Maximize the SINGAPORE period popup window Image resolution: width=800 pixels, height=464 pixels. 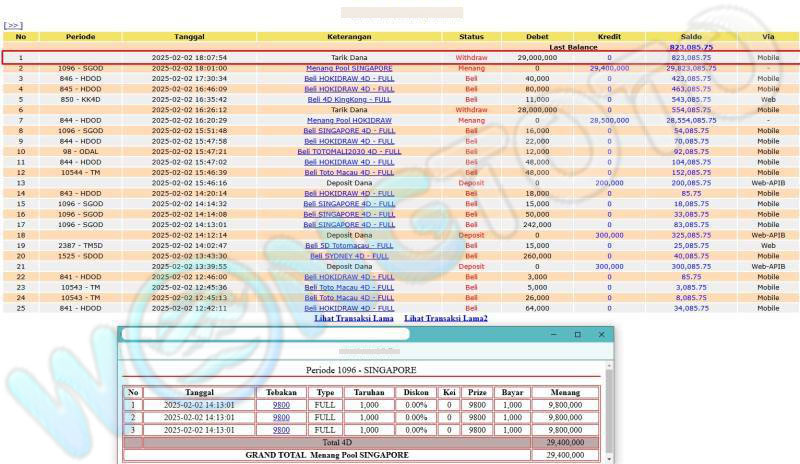[x=577, y=334]
